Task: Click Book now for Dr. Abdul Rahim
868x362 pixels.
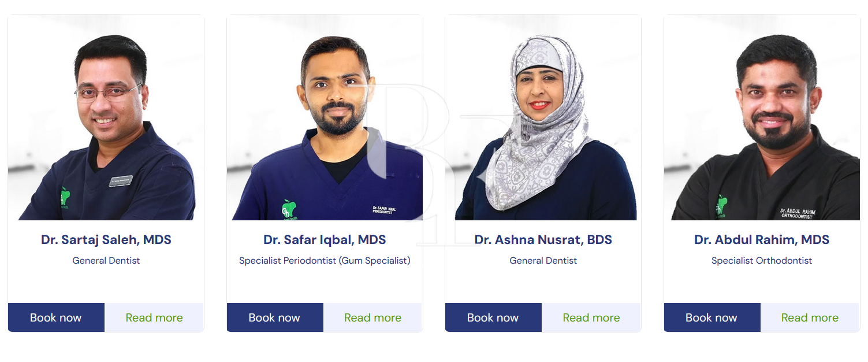Action: pos(712,317)
